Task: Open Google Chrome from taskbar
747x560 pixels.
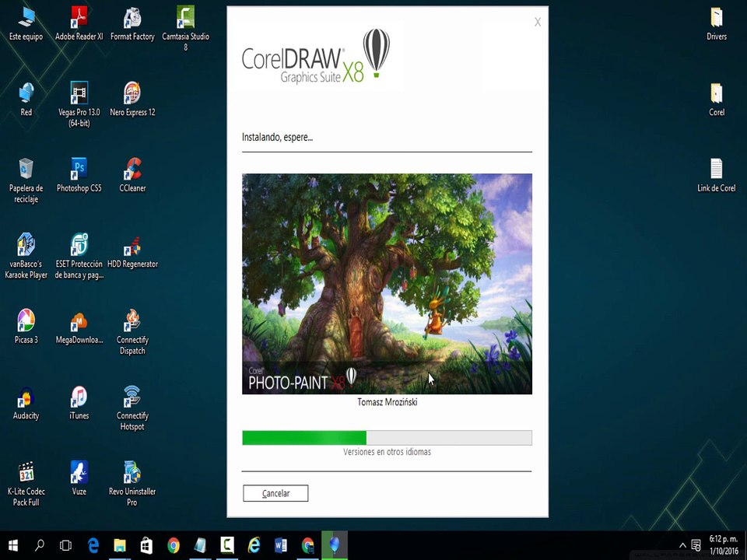Action: [x=174, y=545]
